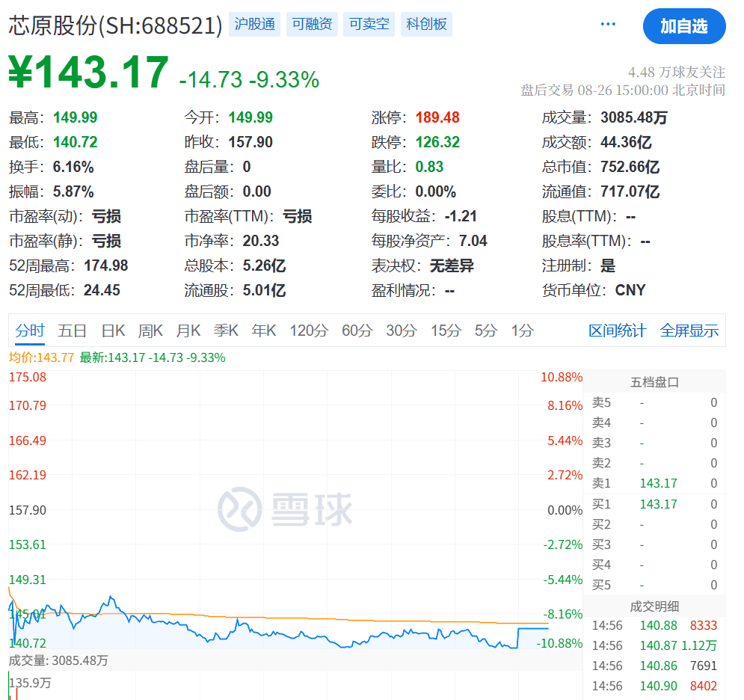Click the 货币单位 value CNY

pyautogui.click(x=630, y=290)
